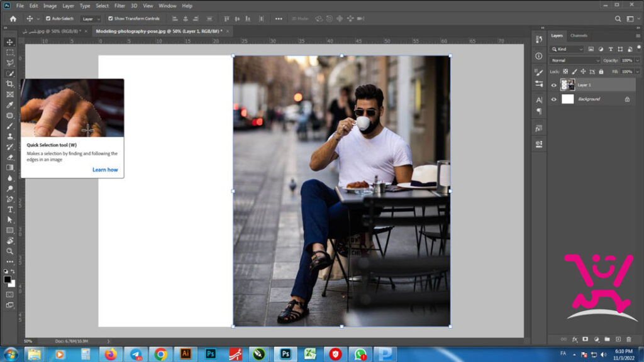Select the Path Selection tool
The image size is (644, 362).
pyautogui.click(x=10, y=220)
